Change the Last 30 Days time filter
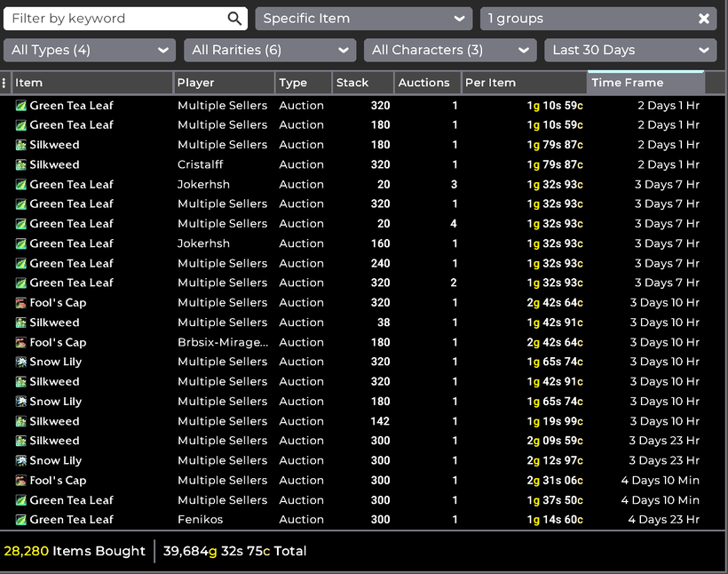The image size is (728, 574). [629, 51]
